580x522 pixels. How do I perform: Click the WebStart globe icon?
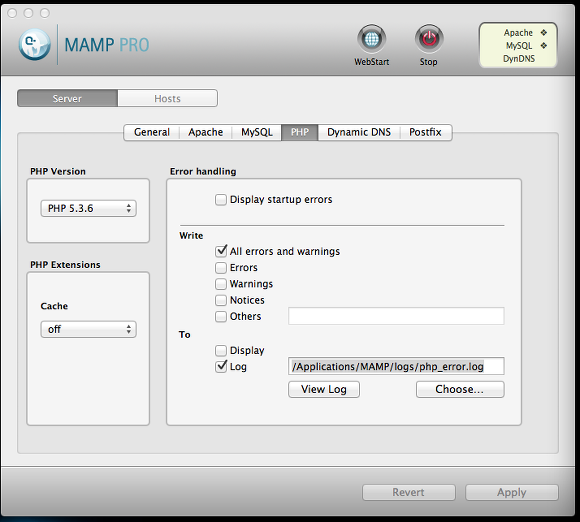[371, 38]
